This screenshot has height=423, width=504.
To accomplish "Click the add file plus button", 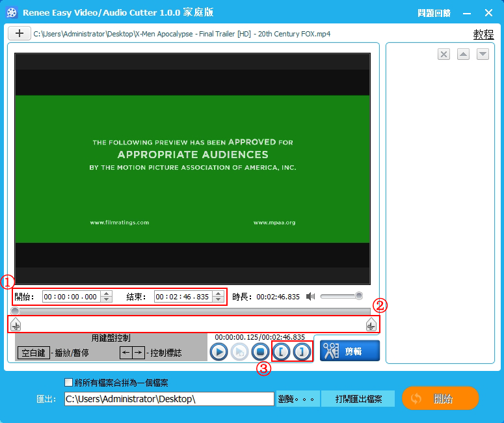I will coord(19,33).
